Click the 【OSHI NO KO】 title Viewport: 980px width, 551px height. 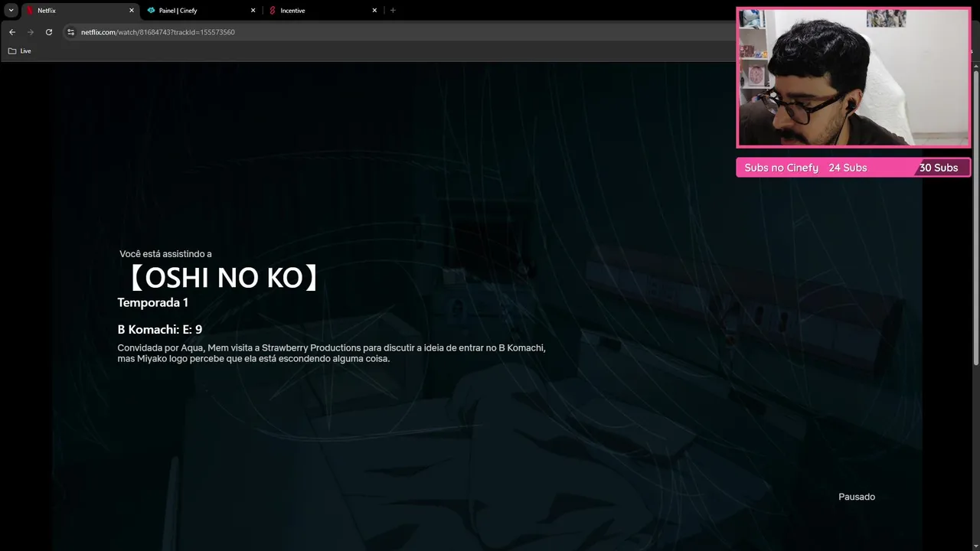[x=223, y=278]
